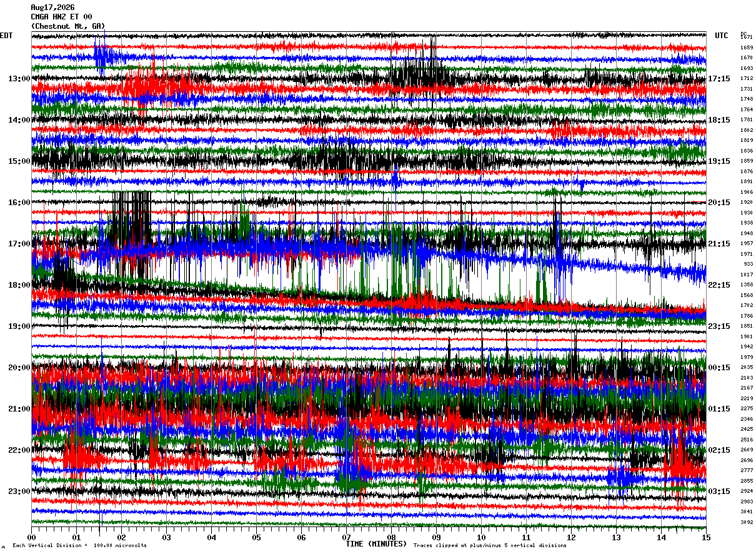The width and height of the screenshot is (756, 554).
Task: Click the DC offset value '1851'
Action: (x=747, y=326)
